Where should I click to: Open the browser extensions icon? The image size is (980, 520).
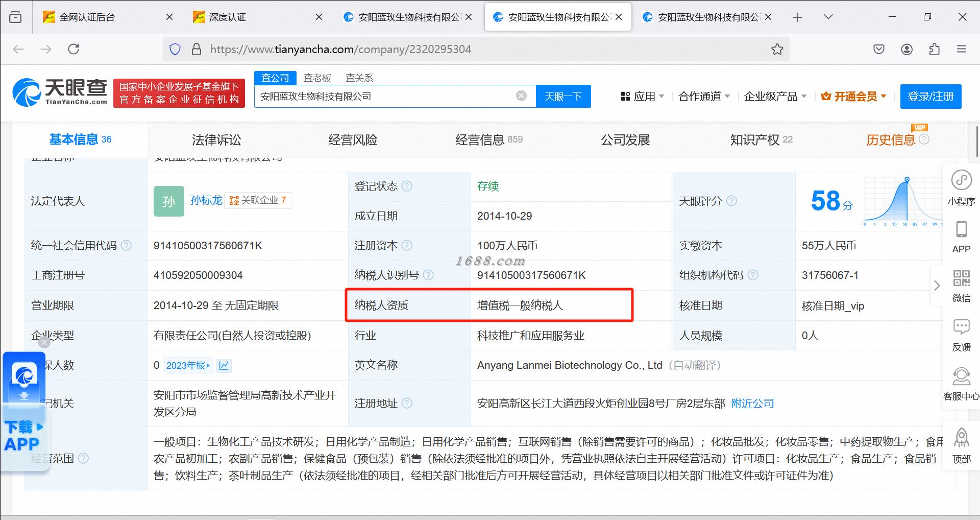934,49
